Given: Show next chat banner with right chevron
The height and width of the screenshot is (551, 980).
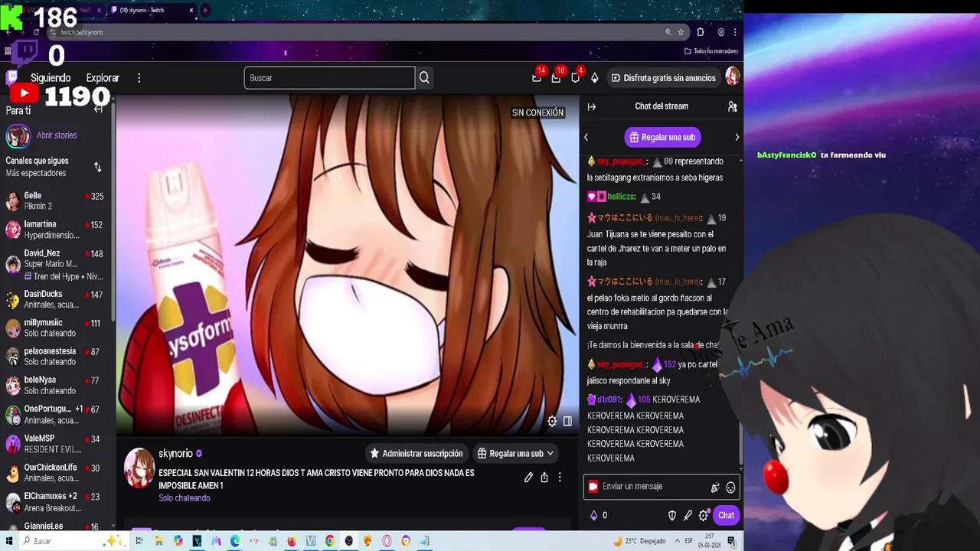Looking at the screenshot, I should coord(737,138).
